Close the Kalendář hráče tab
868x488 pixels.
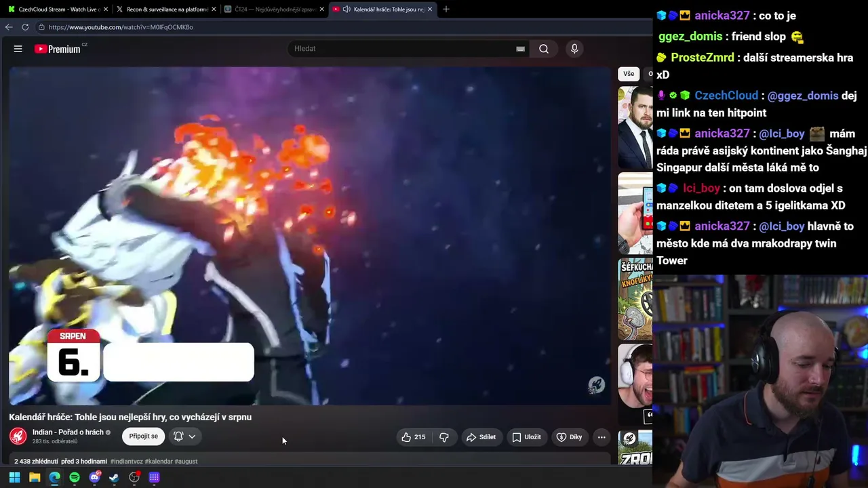point(429,9)
